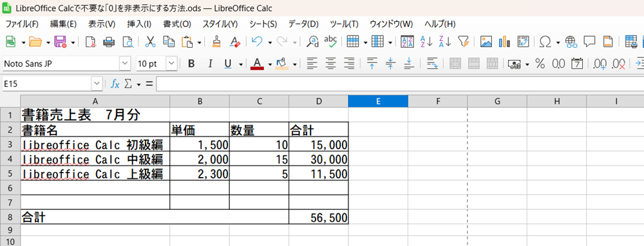The width and height of the screenshot is (644, 246).
Task: Expand the Name Box dropdown
Action: point(97,84)
